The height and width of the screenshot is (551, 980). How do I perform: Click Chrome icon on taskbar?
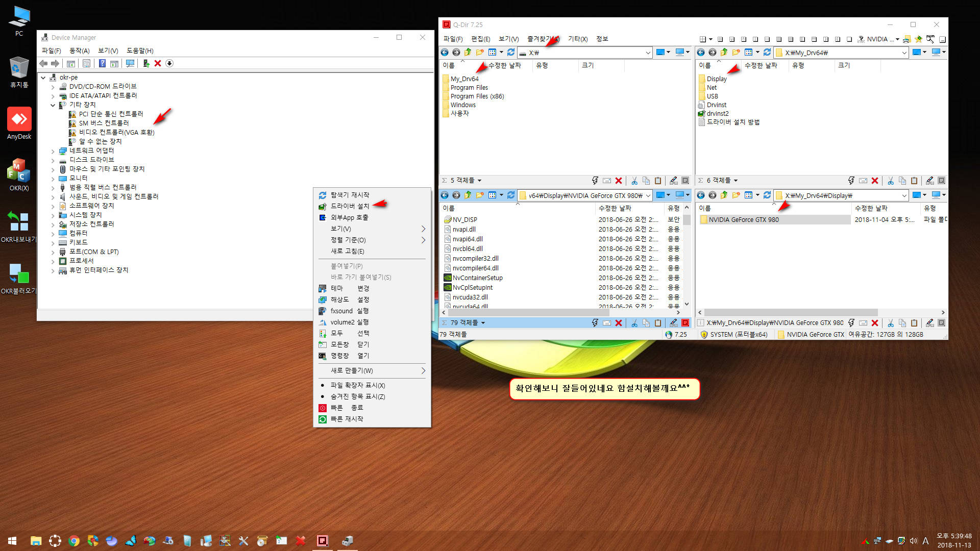[x=74, y=541]
